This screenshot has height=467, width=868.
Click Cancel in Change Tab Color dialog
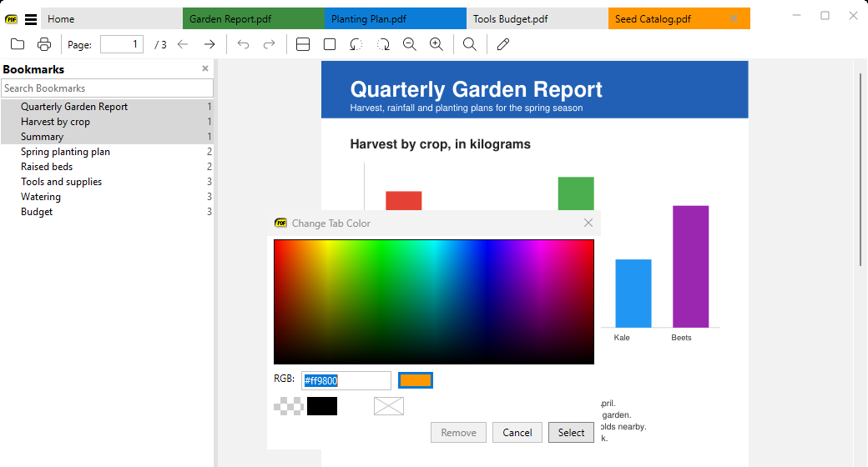[517, 433]
